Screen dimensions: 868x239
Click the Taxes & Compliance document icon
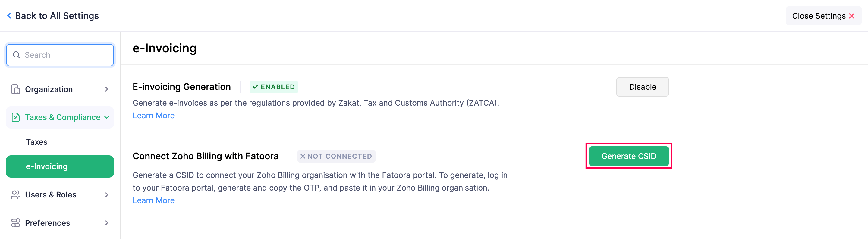(x=15, y=117)
